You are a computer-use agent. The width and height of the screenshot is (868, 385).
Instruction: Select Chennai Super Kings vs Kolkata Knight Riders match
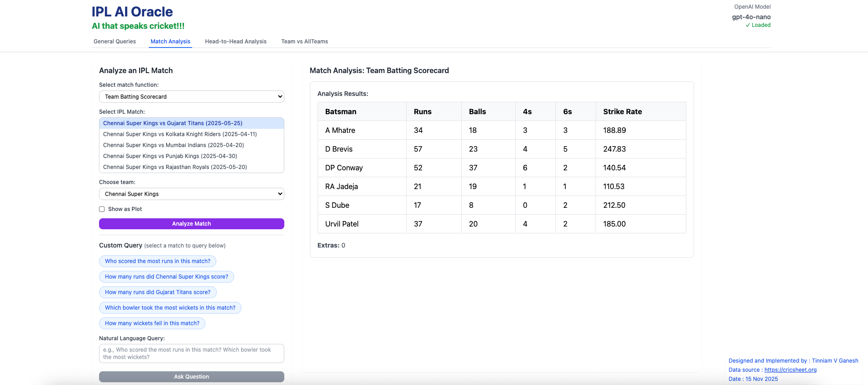(x=180, y=134)
